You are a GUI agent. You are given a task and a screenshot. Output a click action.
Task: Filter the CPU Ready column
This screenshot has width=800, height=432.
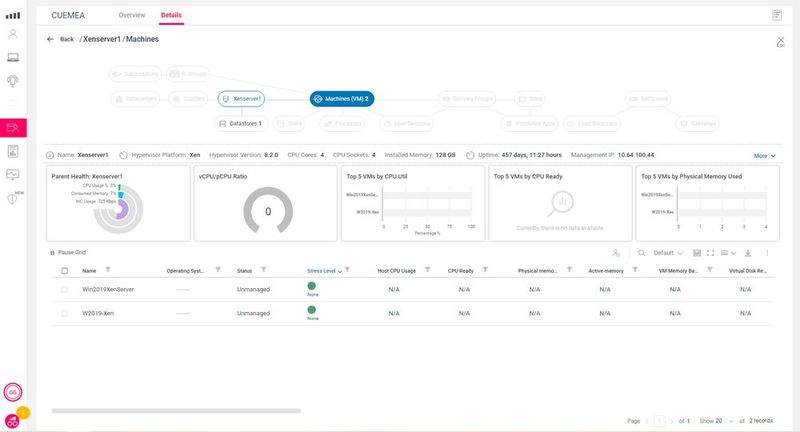pyautogui.click(x=485, y=270)
